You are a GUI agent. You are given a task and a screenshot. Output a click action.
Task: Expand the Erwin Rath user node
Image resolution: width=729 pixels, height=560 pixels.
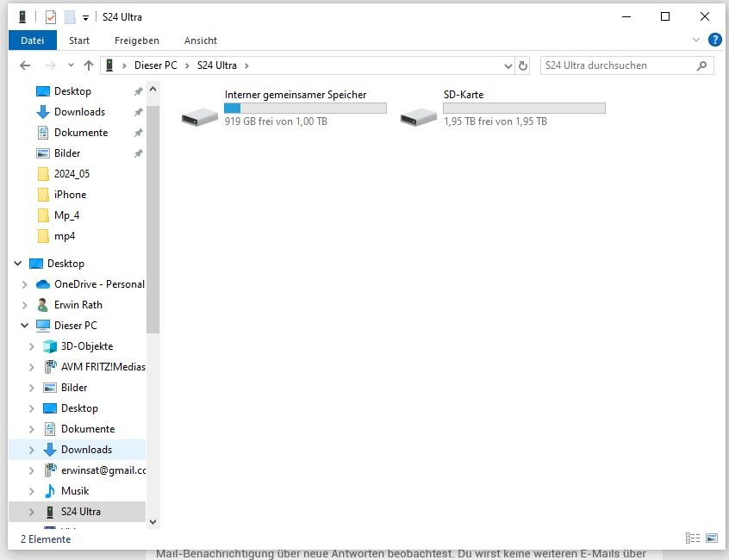click(x=25, y=305)
